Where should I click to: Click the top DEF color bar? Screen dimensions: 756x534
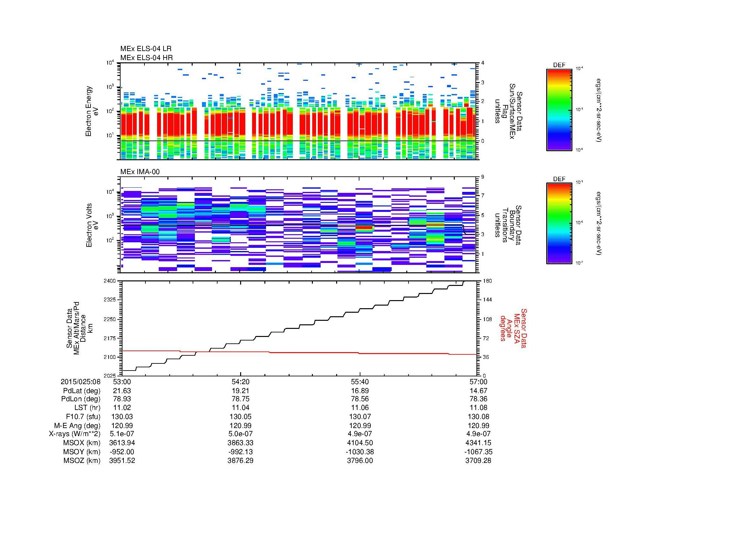point(559,110)
